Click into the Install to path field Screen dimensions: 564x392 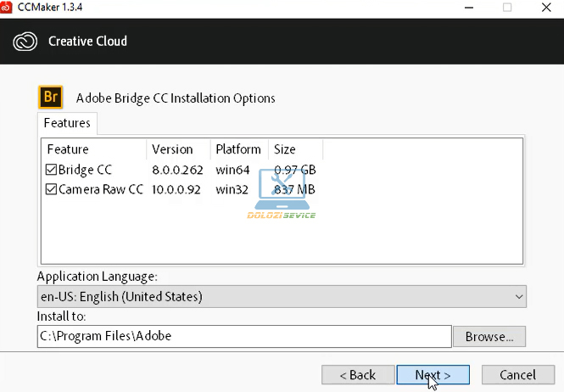(x=244, y=336)
